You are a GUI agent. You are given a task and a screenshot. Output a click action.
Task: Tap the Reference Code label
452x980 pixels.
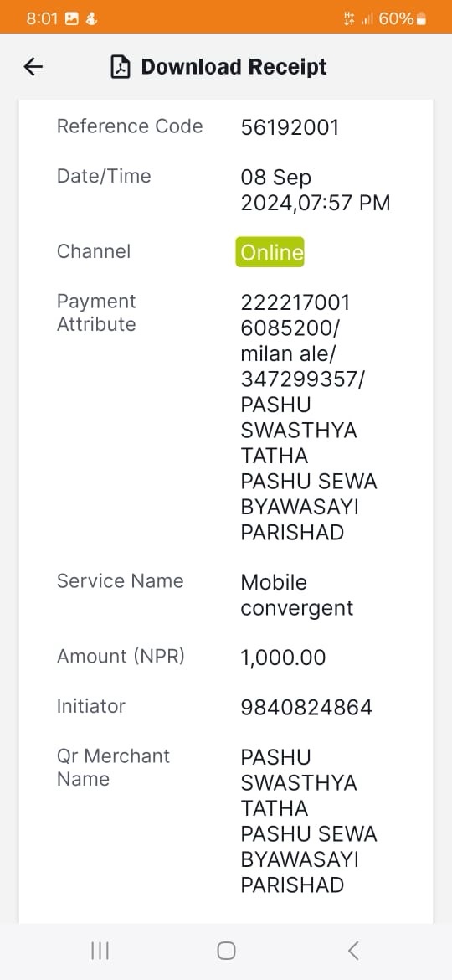pyautogui.click(x=130, y=126)
